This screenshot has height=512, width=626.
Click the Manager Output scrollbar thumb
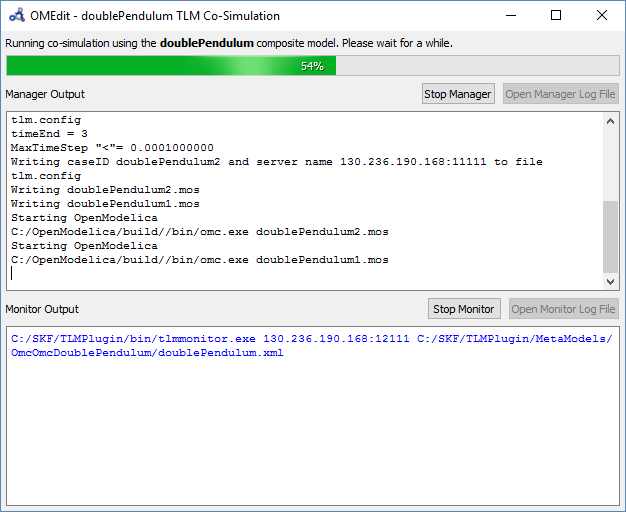[x=610, y=235]
